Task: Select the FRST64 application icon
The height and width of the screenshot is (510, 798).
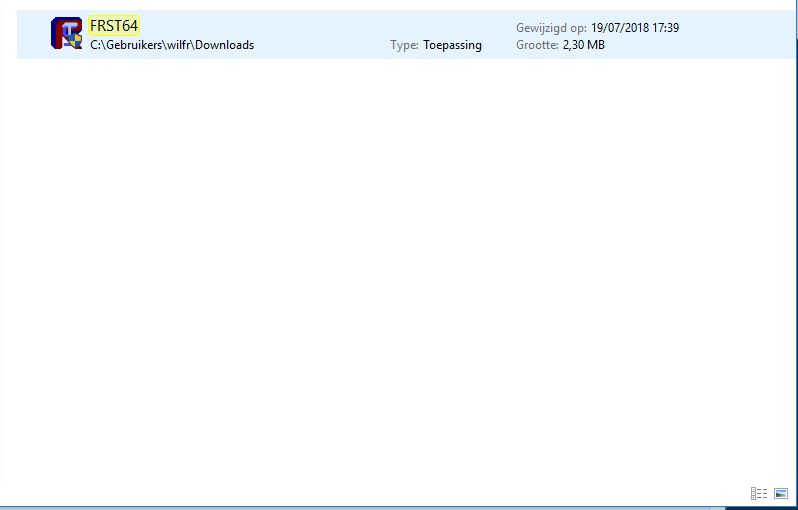Action: coord(66,33)
